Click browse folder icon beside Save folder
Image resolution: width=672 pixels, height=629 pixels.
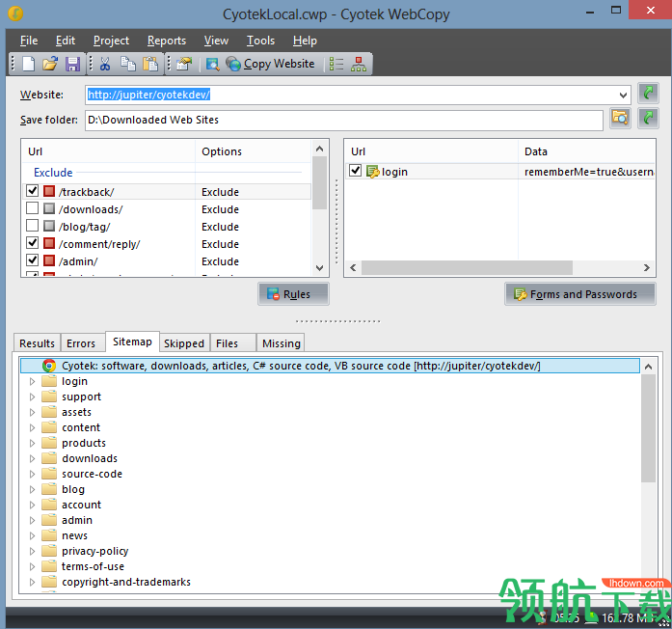click(x=620, y=118)
